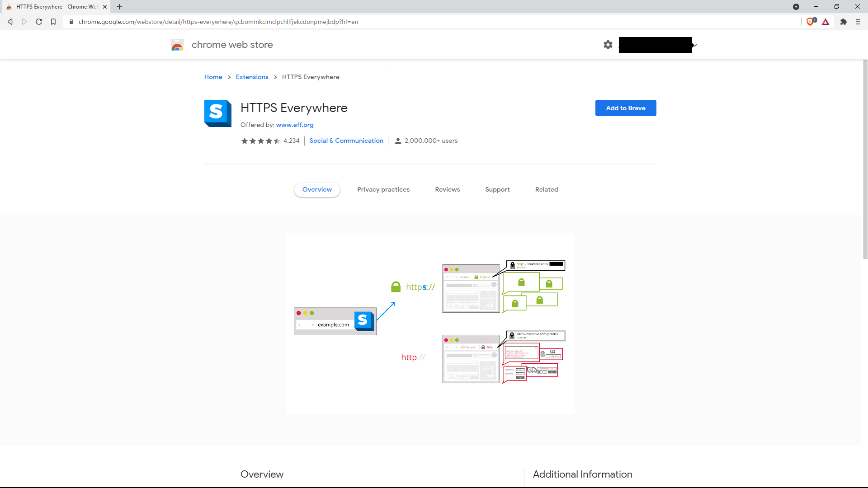Go forward using the browser forward arrow
The image size is (868, 488).
coord(24,22)
